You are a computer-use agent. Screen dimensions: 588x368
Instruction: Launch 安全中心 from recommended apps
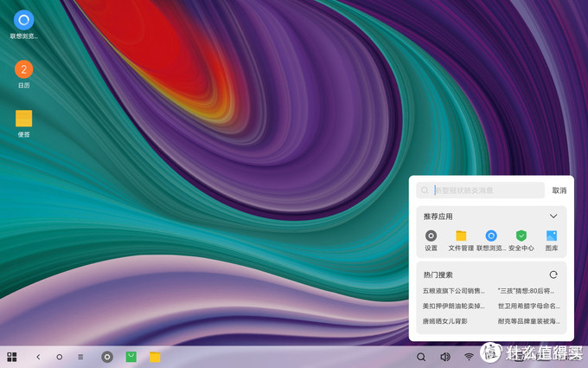(521, 236)
